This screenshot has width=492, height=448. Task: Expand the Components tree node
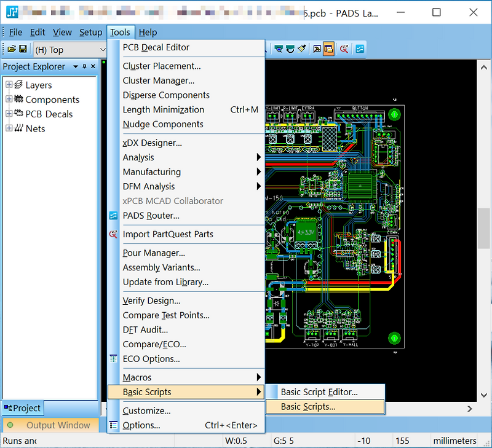pos(9,99)
